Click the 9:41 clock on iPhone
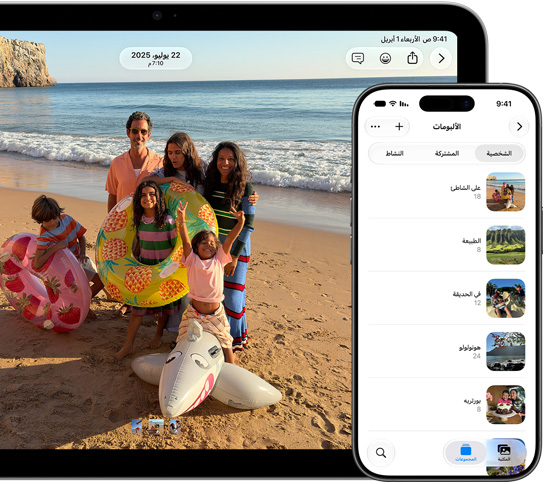This screenshot has height=484, width=544. click(x=504, y=103)
